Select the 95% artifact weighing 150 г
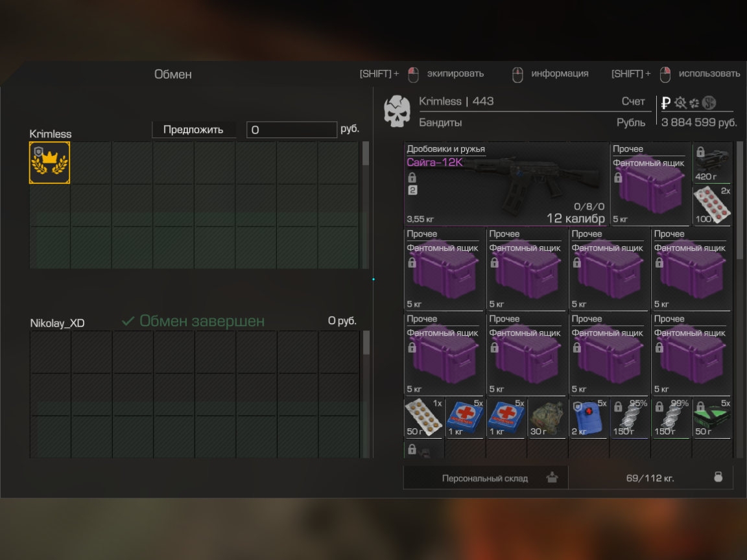 [630, 417]
